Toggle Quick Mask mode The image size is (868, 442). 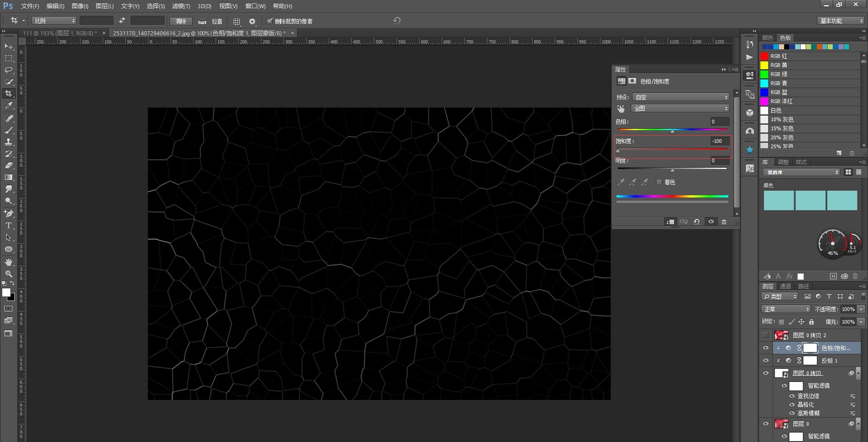tap(9, 309)
